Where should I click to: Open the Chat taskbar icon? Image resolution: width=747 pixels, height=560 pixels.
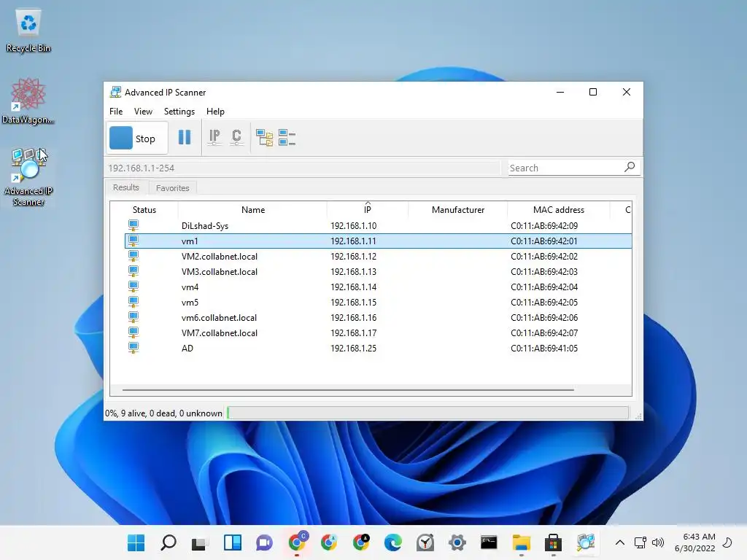coord(264,542)
